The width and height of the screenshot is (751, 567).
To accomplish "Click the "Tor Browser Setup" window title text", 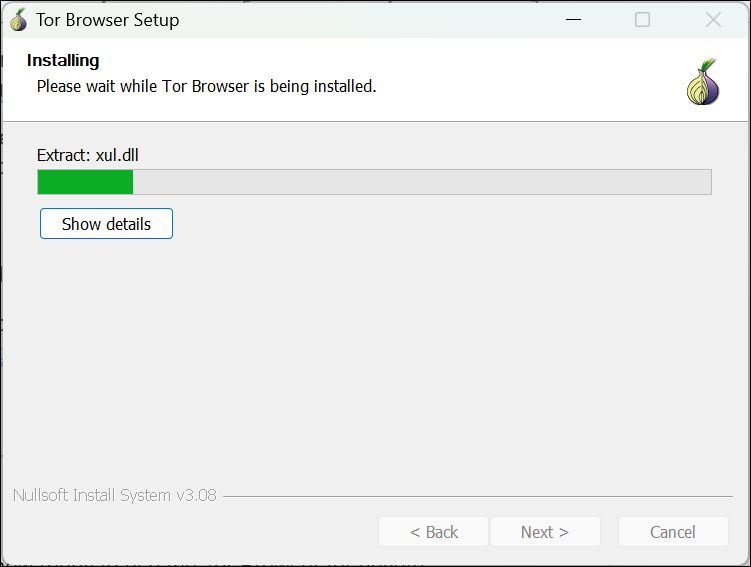I will [x=108, y=20].
